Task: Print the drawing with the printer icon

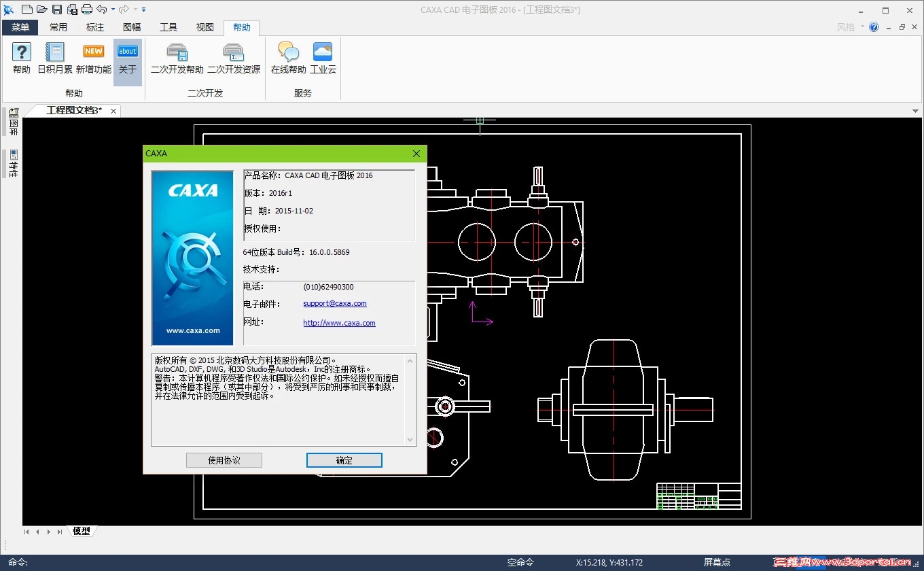Action: (x=87, y=9)
